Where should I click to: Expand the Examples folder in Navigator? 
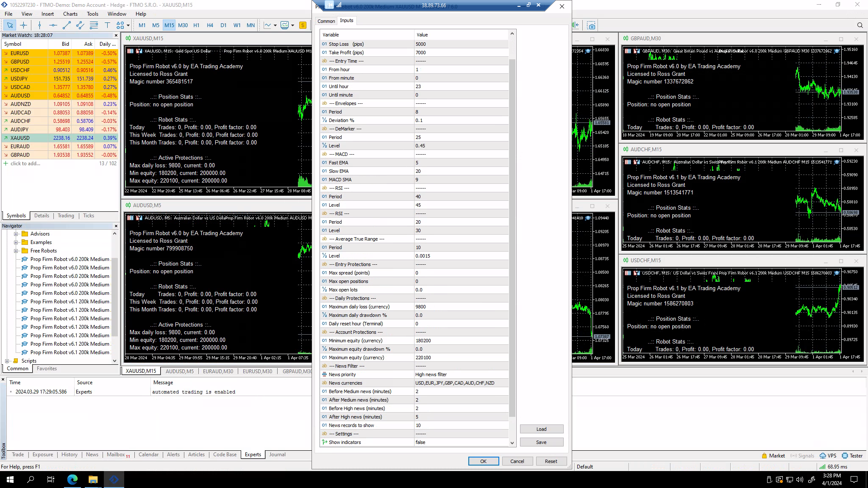point(16,242)
